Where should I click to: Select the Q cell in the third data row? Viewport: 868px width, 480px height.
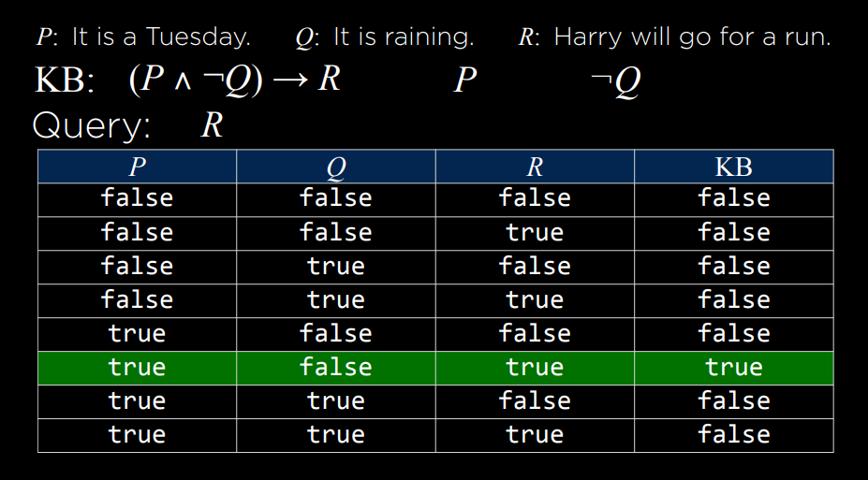click(335, 267)
